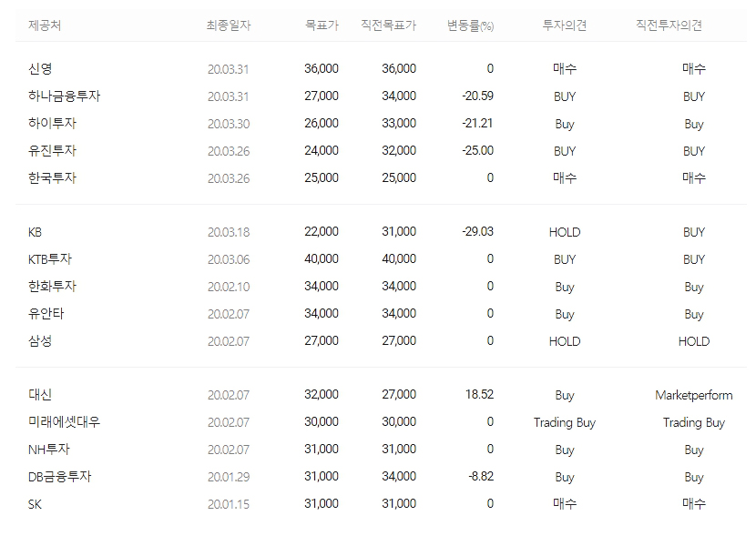The height and width of the screenshot is (536, 756).
Task: Click KB's target price 22,000
Action: (x=322, y=232)
